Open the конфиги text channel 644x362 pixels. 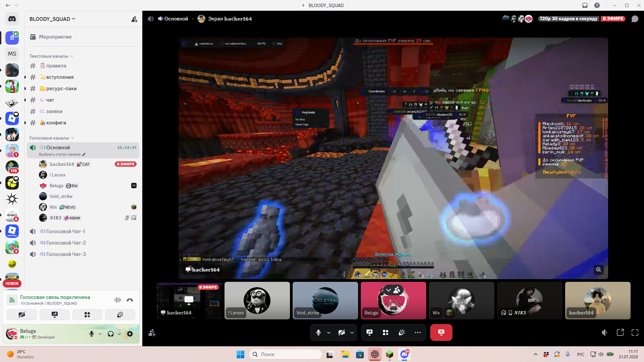click(83, 123)
